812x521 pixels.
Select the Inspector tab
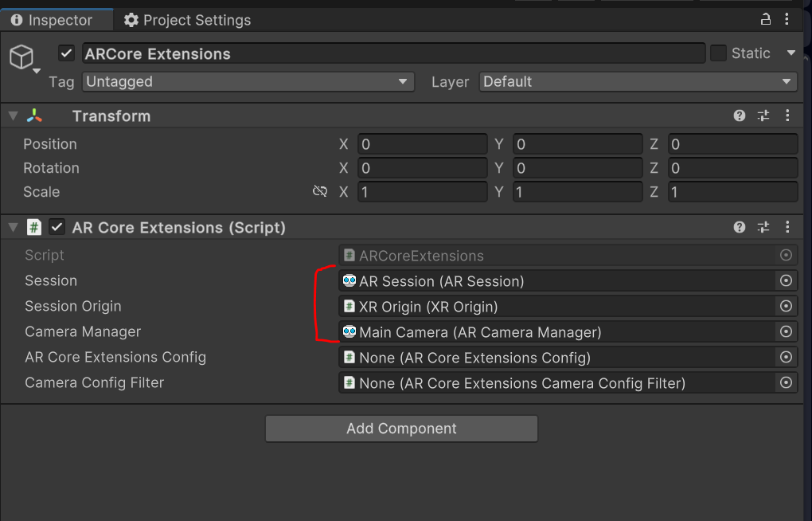(52, 20)
